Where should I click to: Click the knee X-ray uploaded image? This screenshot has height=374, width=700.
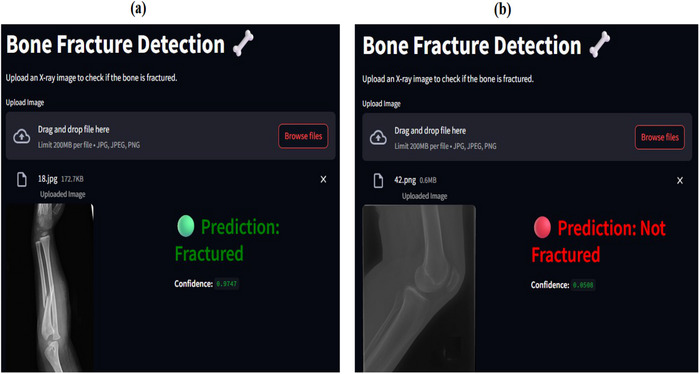pos(419,288)
